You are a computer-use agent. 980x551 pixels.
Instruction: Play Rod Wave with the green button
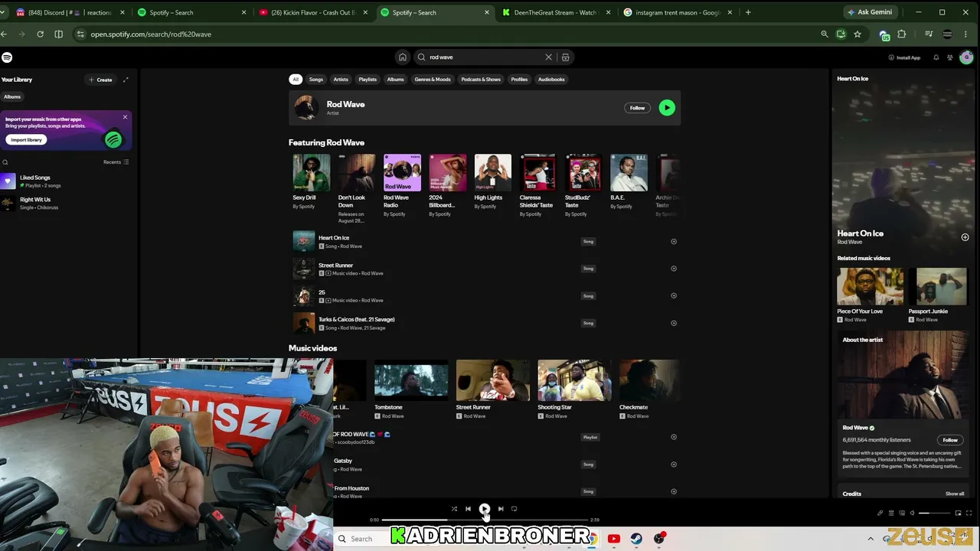pyautogui.click(x=667, y=108)
